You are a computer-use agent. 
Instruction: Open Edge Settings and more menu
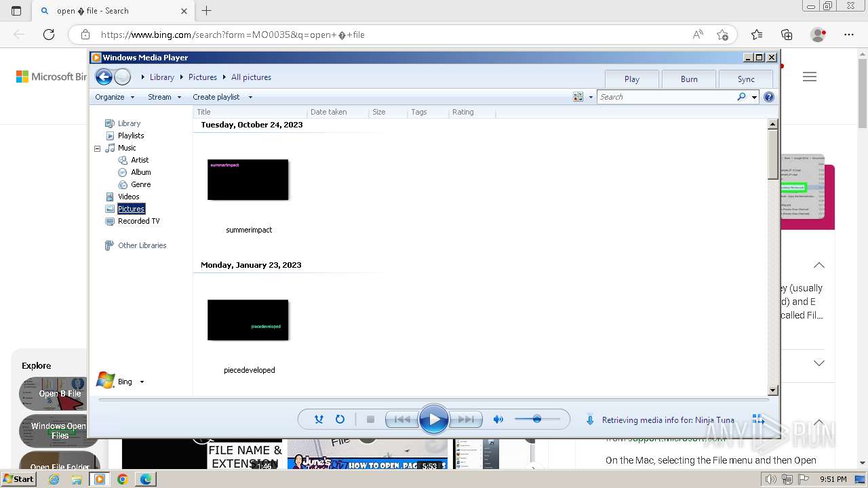[x=849, y=35]
